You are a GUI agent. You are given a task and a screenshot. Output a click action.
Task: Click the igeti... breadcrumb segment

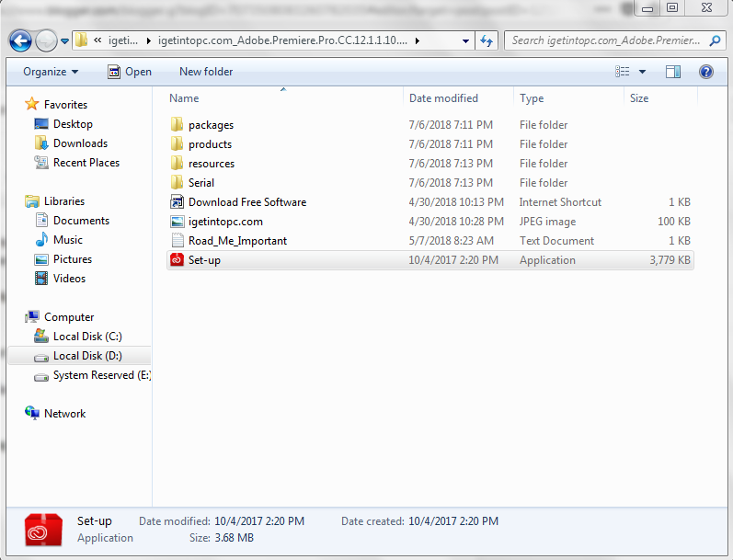coord(123,40)
